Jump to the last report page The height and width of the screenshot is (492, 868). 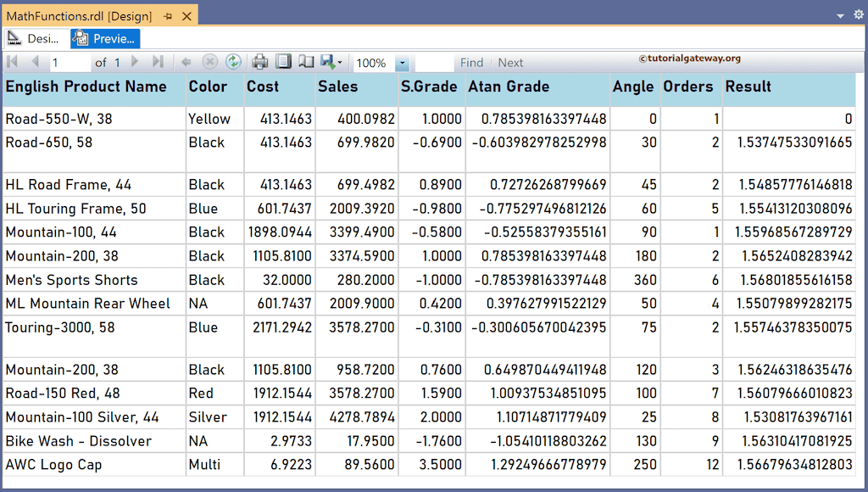(157, 62)
